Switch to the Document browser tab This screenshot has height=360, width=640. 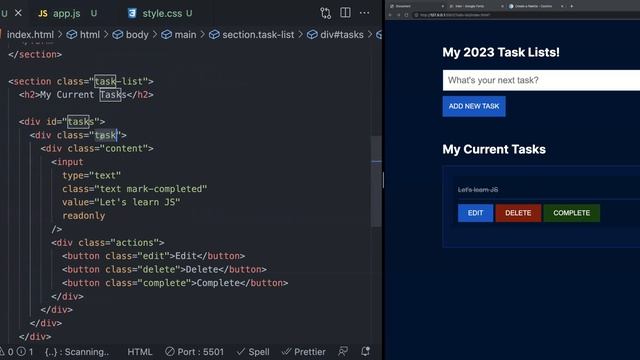(x=416, y=6)
